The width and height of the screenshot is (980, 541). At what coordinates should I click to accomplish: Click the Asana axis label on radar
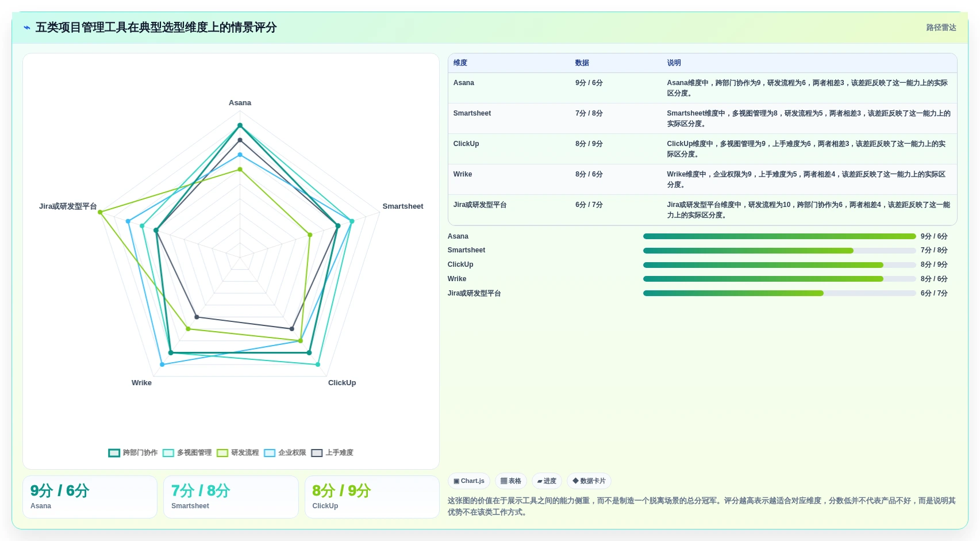pos(240,103)
